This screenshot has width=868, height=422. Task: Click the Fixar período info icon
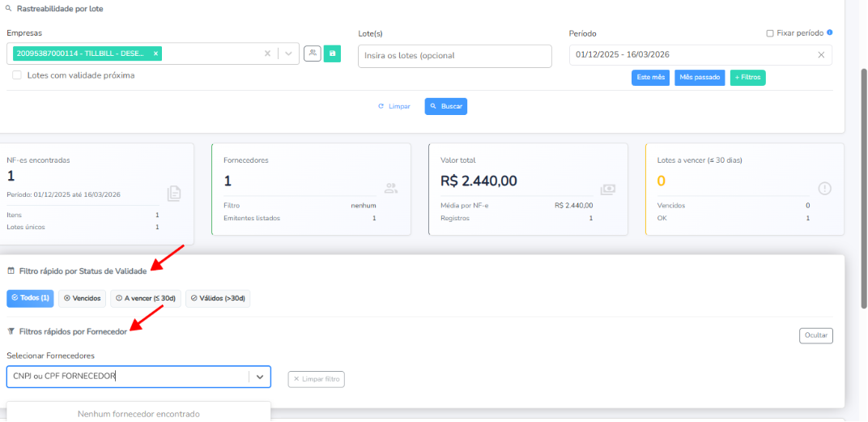click(x=830, y=33)
